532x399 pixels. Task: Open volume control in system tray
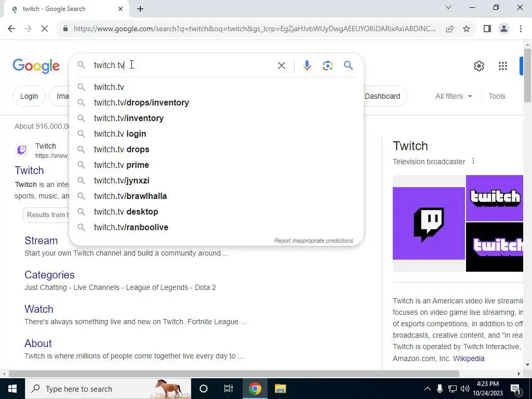[465, 389]
